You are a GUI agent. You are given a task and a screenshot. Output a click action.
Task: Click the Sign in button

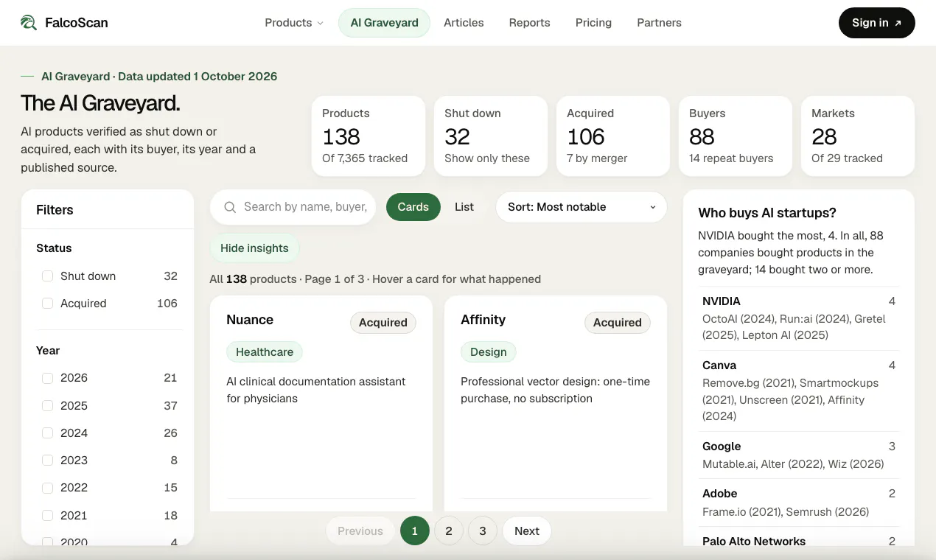click(x=876, y=23)
